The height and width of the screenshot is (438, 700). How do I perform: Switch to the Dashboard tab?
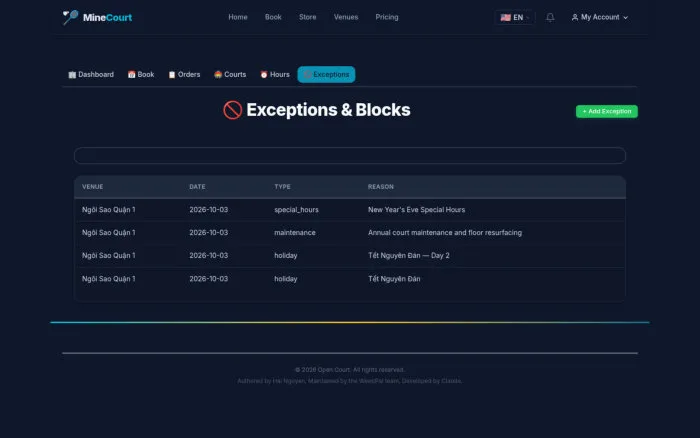[x=91, y=75]
